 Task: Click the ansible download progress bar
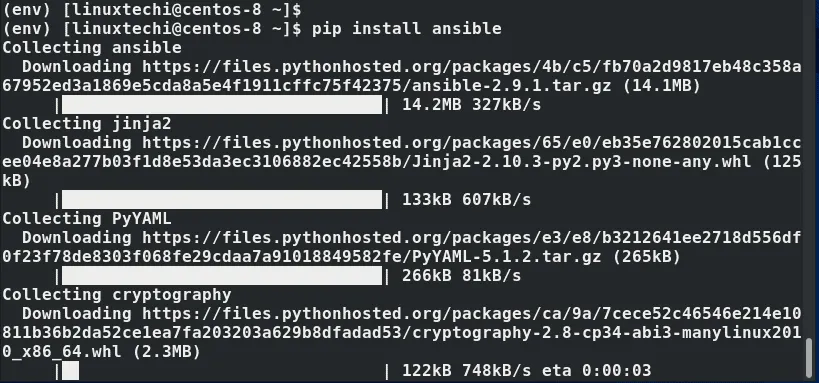click(x=222, y=105)
